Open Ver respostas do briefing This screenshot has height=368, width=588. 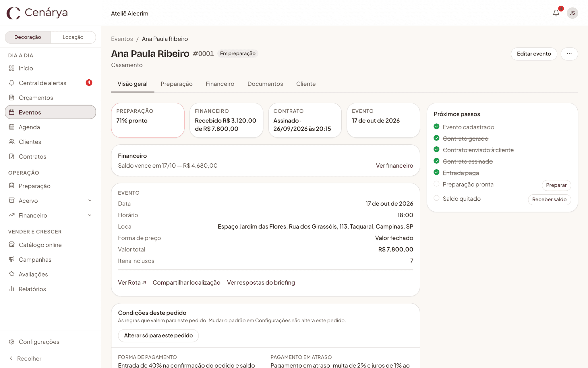tap(261, 283)
